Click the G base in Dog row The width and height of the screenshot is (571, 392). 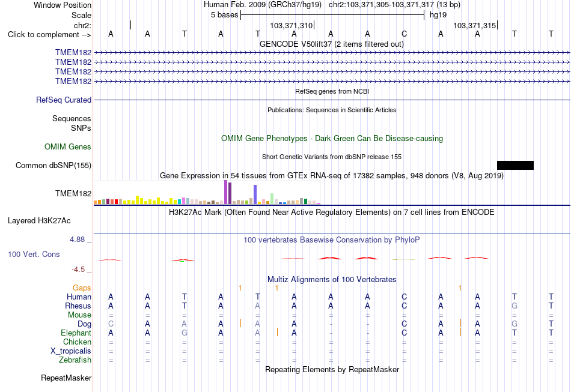tap(514, 324)
